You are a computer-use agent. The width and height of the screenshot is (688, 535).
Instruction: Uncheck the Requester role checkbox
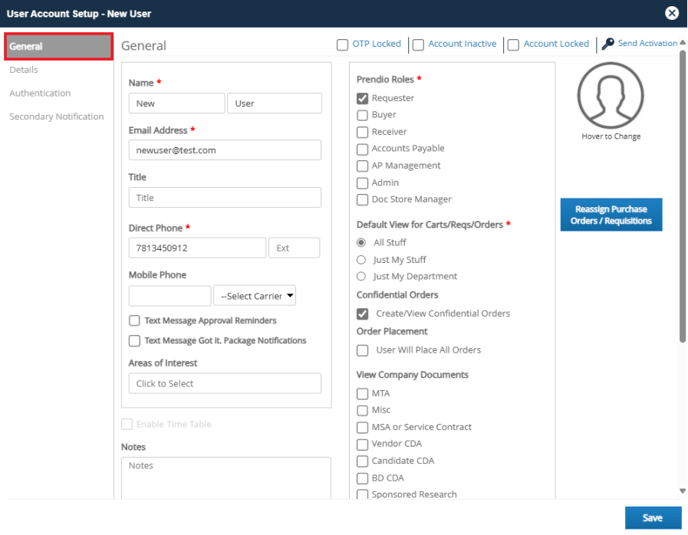pyautogui.click(x=362, y=98)
